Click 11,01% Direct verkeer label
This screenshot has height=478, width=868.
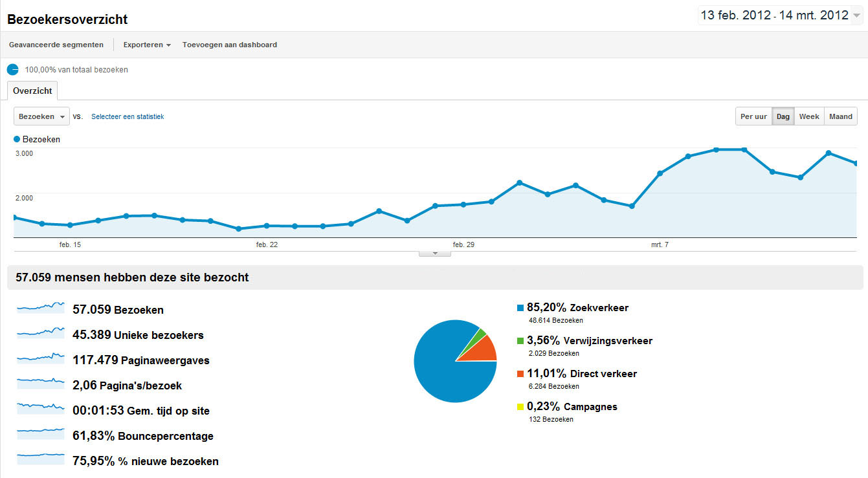582,373
